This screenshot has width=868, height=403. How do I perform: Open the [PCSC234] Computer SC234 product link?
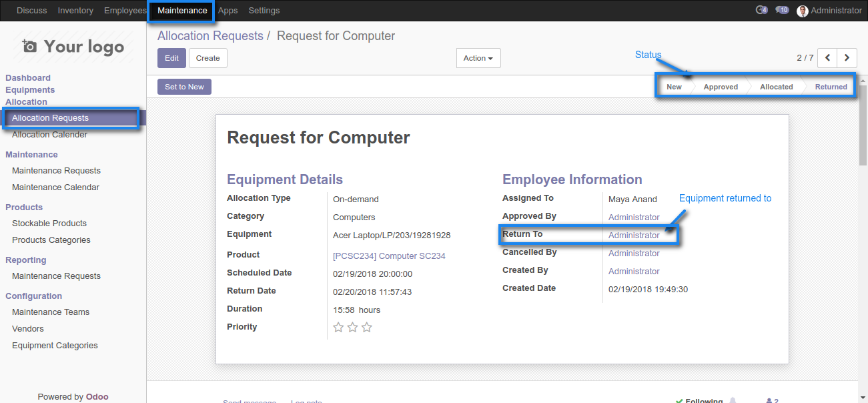coord(389,256)
